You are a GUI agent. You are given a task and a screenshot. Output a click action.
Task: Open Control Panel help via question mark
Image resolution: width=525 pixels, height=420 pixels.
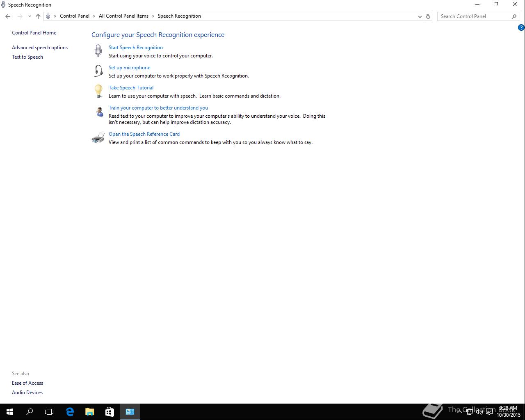pos(521,28)
